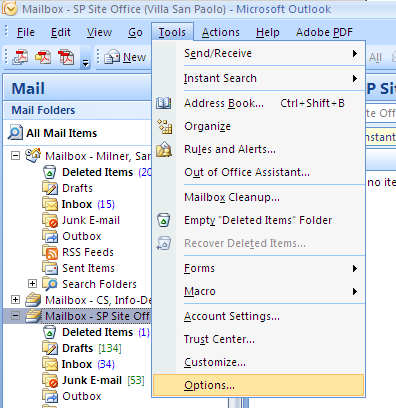Click the Rules and Alerts icon
Viewport: 396px width, 408px height.
pyautogui.click(x=164, y=149)
